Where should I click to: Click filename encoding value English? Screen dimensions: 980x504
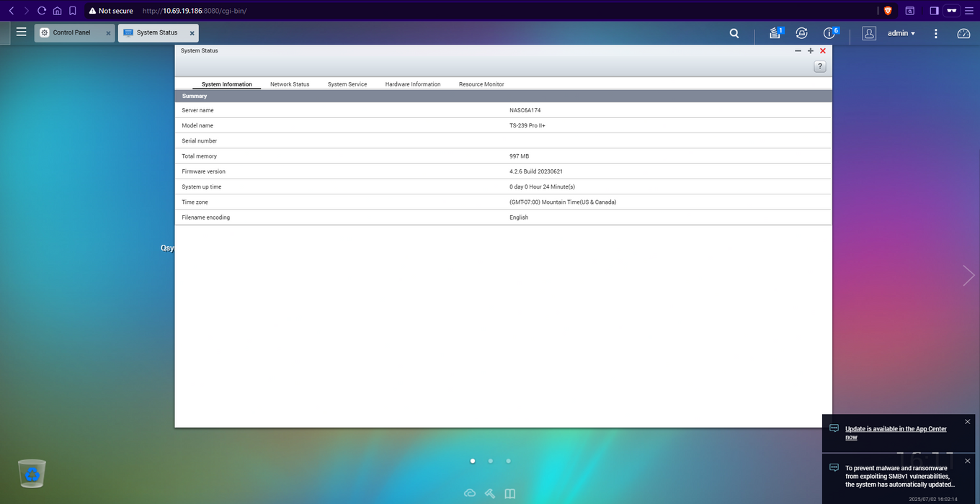coord(519,217)
